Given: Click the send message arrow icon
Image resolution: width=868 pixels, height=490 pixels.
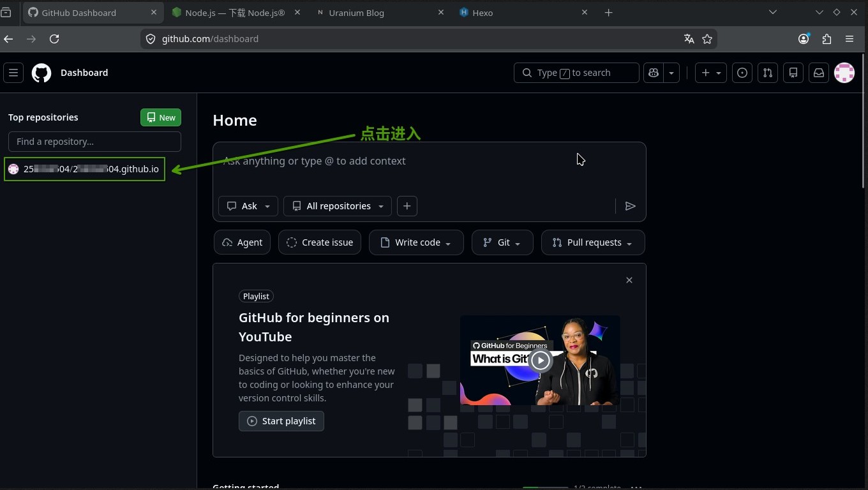Looking at the screenshot, I should click(x=630, y=206).
